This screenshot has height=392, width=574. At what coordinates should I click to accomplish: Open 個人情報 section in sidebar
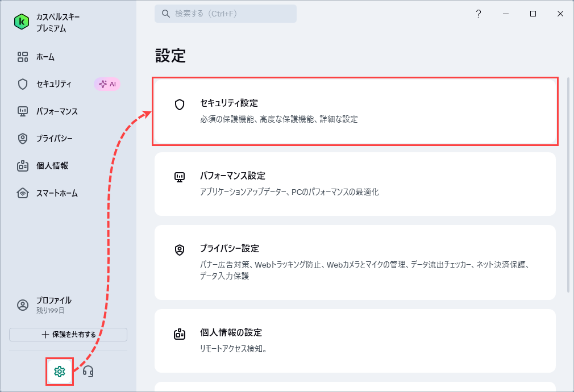point(52,166)
